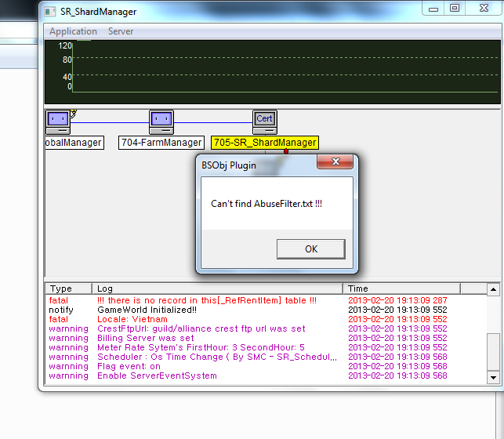504x439 pixels.
Task: Maximize the SR_ShardManager window
Action: pos(455,9)
